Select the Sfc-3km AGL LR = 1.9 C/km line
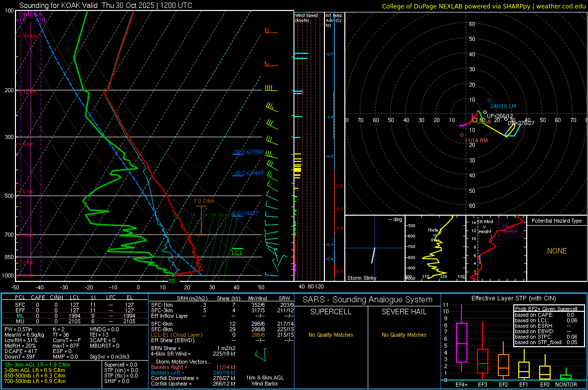The width and height of the screenshot is (588, 390). [x=37, y=365]
